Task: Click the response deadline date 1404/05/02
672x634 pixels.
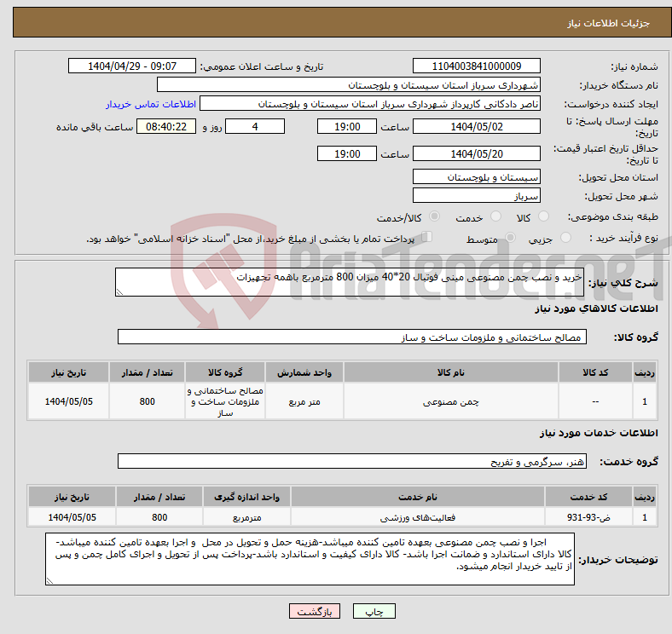Action: [x=477, y=126]
